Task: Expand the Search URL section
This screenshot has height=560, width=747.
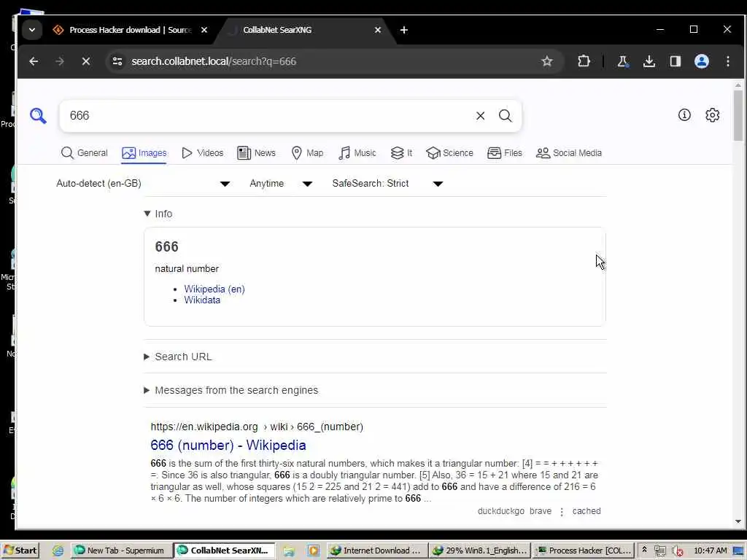Action: point(178,357)
